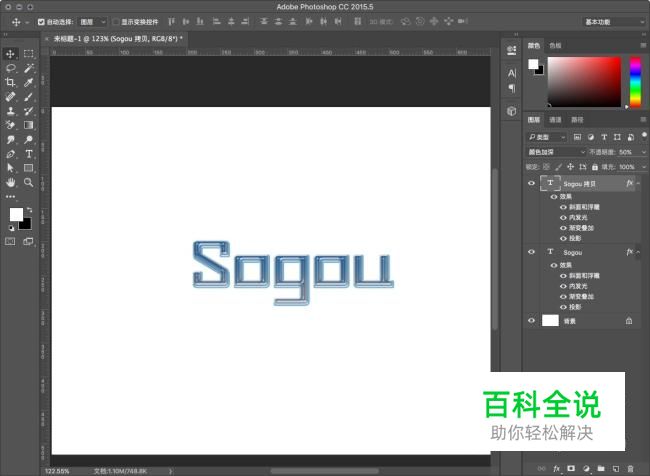Reset to default black and white colors

12,228
